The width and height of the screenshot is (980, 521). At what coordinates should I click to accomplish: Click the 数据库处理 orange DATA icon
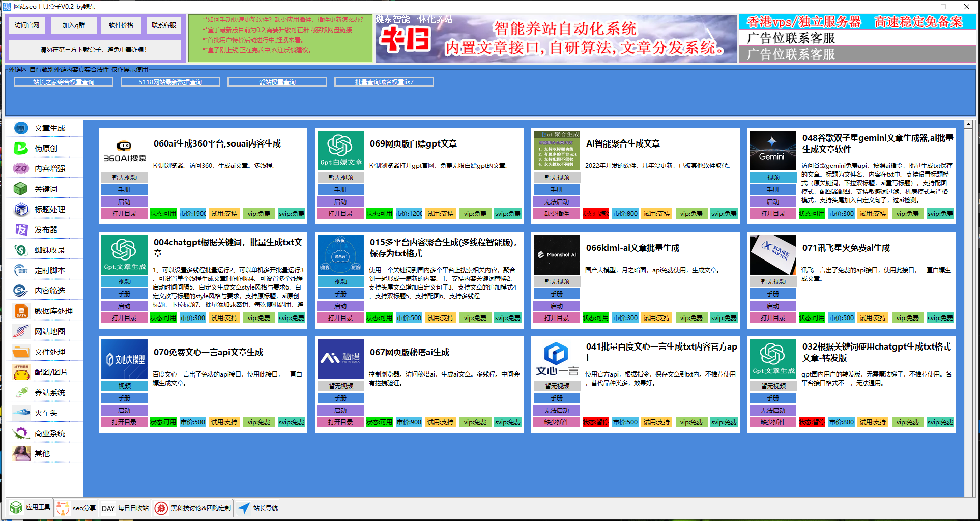click(21, 311)
